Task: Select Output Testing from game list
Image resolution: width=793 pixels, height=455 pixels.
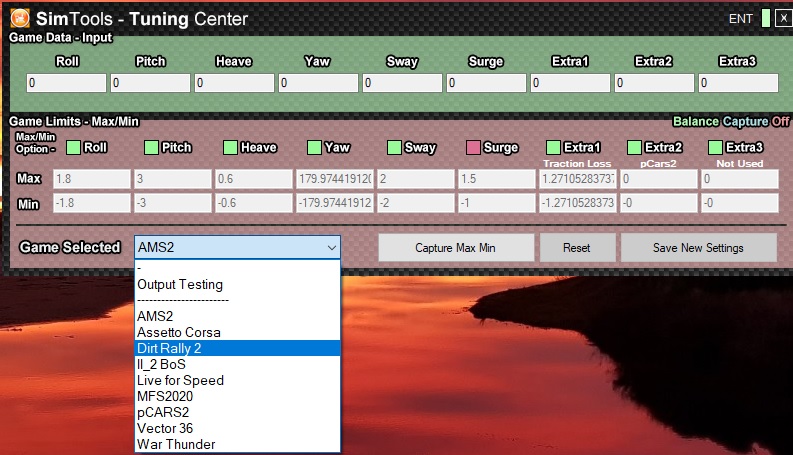Action: point(237,285)
